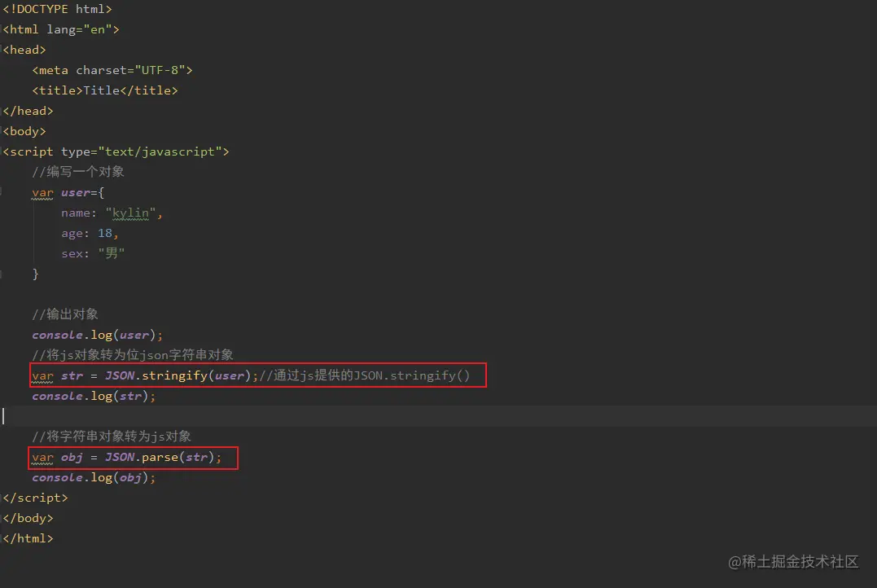Click the "kylin" string value
Screen dimensions: 877x588
(130, 213)
